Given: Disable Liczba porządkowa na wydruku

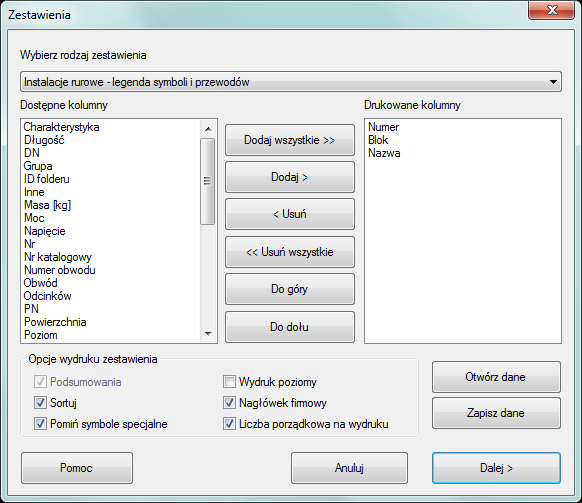Looking at the screenshot, I should click(229, 424).
